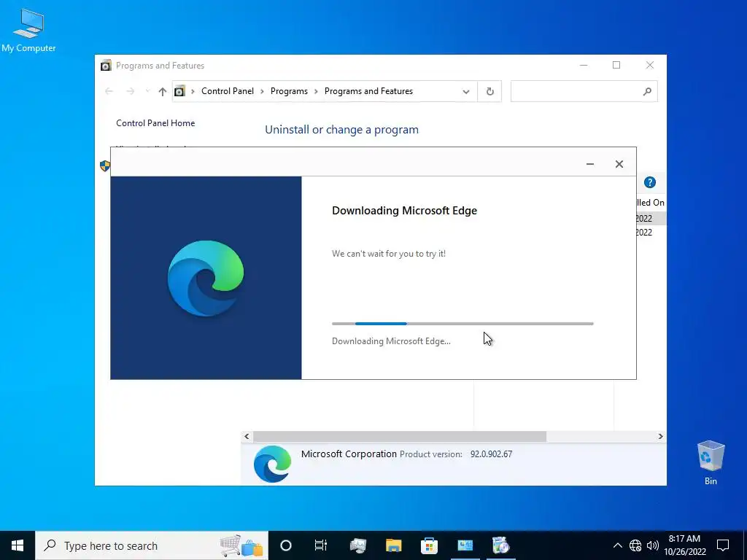This screenshot has width=747, height=560.
Task: Click the horizontal scrollbar right arrow
Action: 660,436
